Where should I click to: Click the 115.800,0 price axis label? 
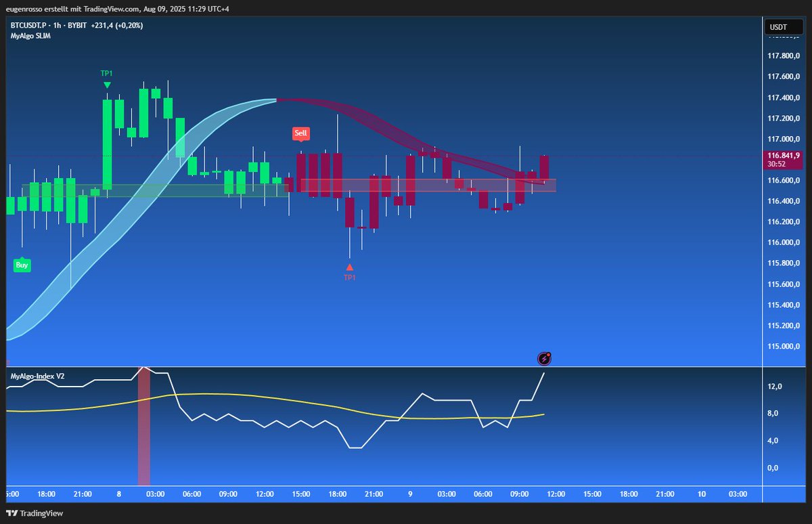784,263
